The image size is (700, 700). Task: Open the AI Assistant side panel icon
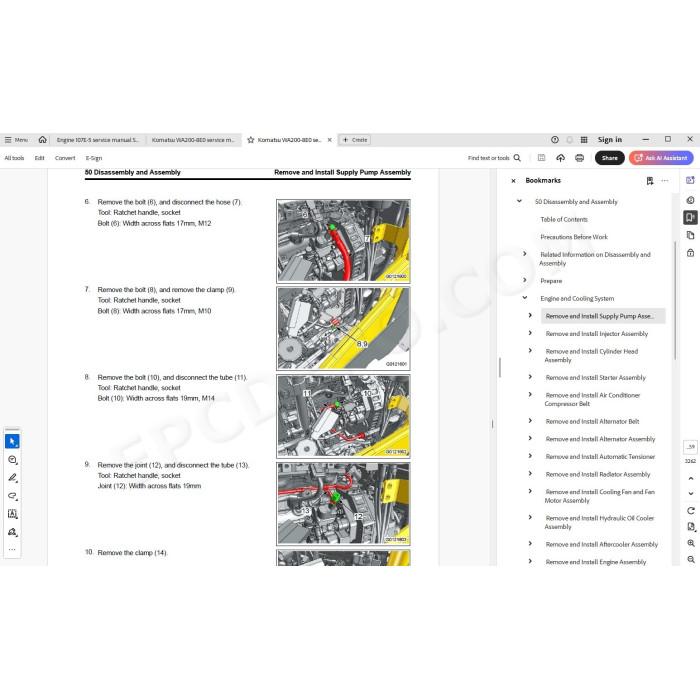pos(690,180)
